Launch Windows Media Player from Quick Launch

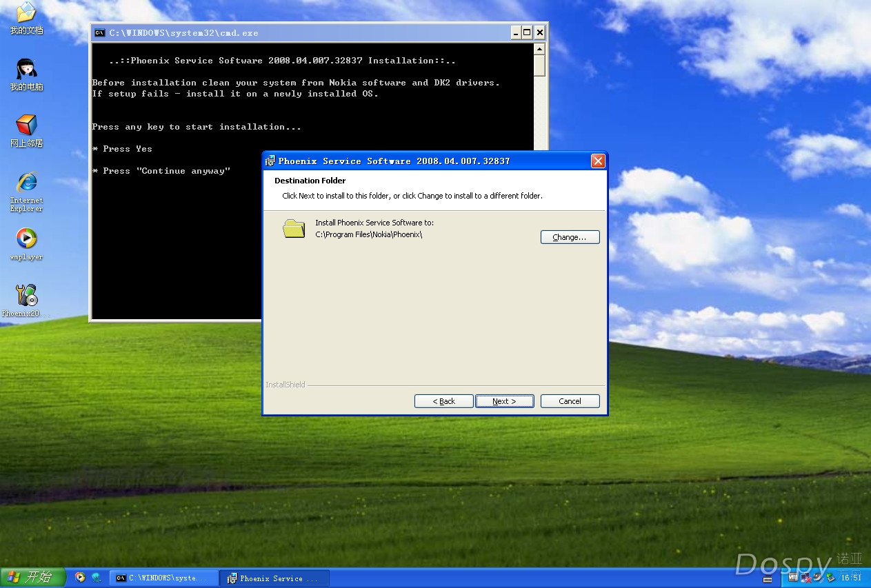click(80, 578)
